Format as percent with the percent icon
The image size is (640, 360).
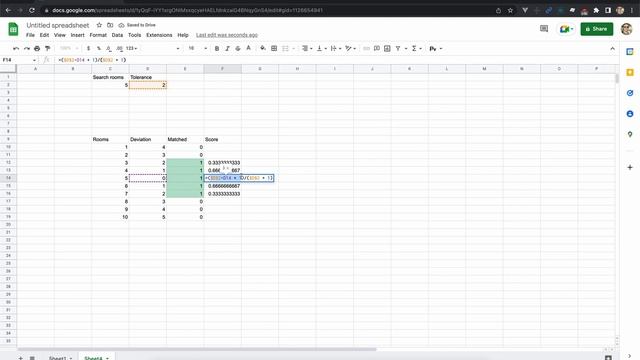(99, 49)
